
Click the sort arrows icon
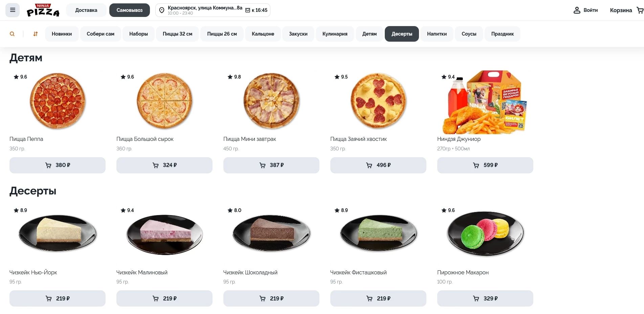pos(36,34)
